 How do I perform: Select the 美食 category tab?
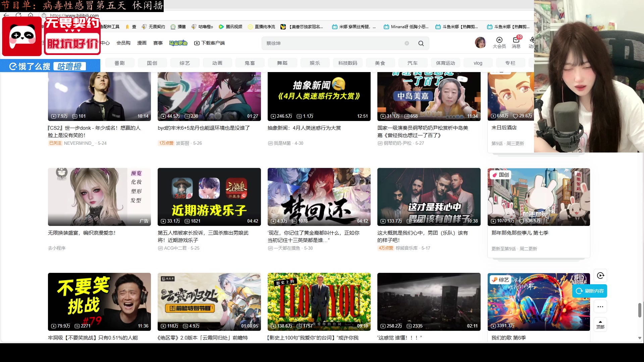click(380, 63)
